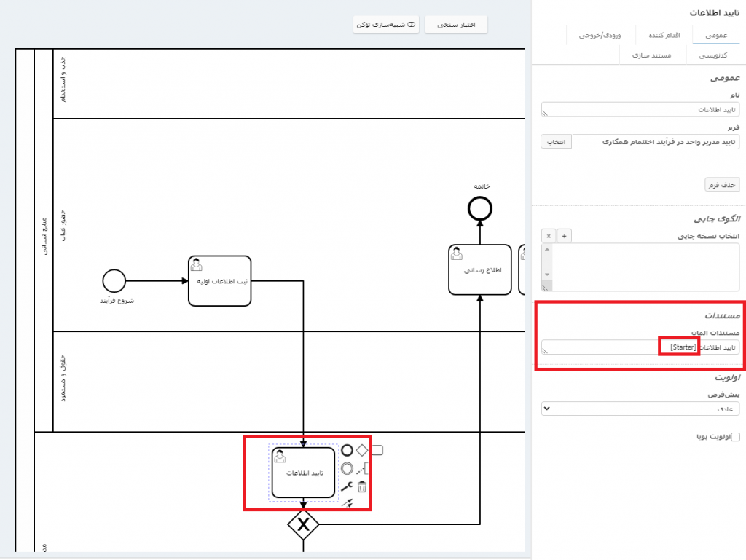The width and height of the screenshot is (746, 560).
Task: Open the پیش‌فرض priority dropdown
Action: coord(640,409)
